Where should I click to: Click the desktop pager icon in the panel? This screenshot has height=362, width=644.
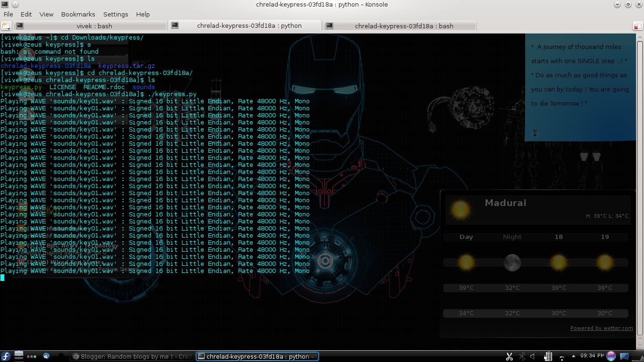[19, 356]
